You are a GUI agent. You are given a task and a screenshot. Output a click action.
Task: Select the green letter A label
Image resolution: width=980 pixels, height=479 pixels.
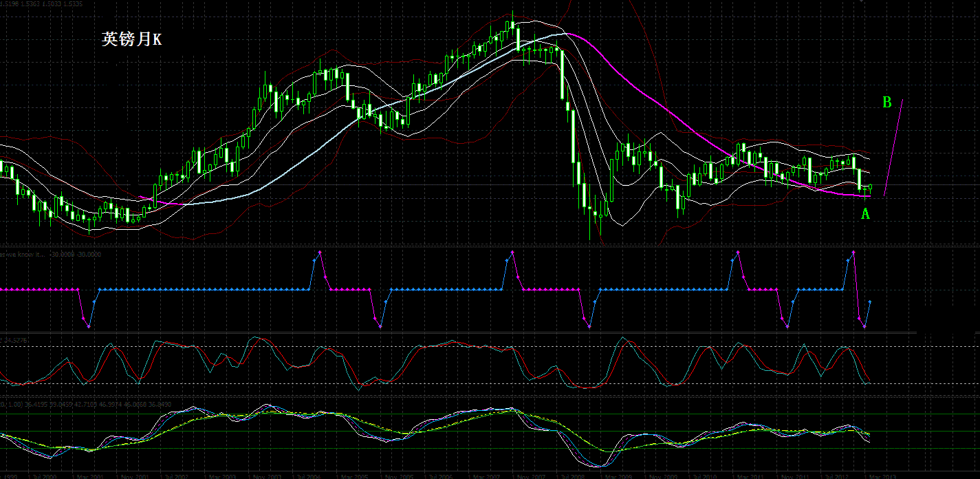[x=866, y=214]
